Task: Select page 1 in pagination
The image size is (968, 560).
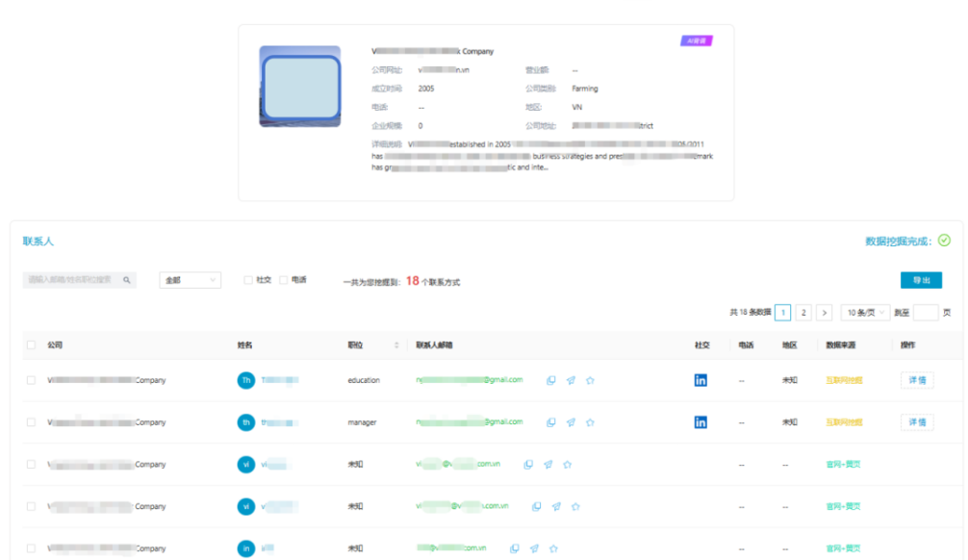Action: point(783,313)
